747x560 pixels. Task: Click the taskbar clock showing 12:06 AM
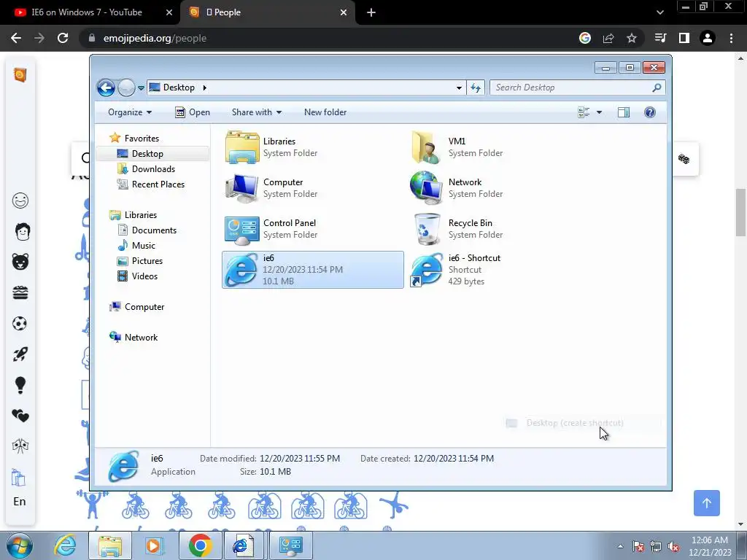tap(709, 545)
